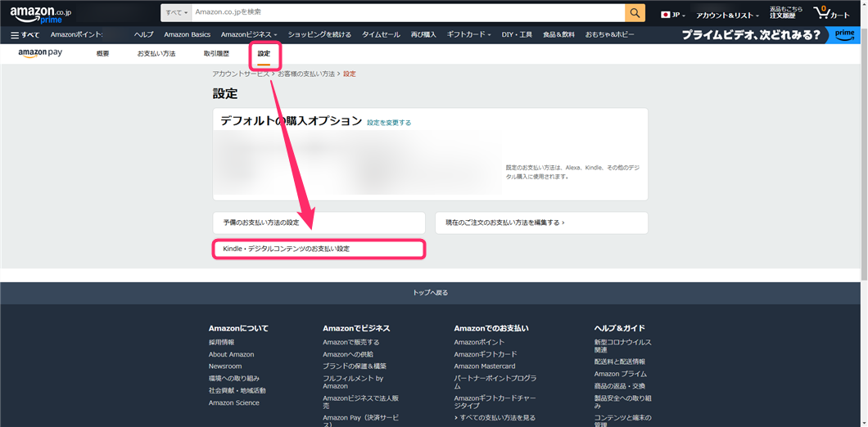This screenshot has width=868, height=427.
Task: Open 返品もこちら 注文履歴
Action: (786, 13)
